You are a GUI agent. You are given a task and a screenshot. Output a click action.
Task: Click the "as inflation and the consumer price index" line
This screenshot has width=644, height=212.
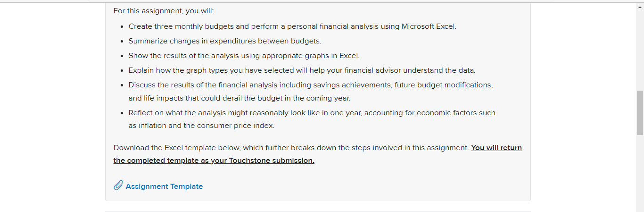[201, 126]
